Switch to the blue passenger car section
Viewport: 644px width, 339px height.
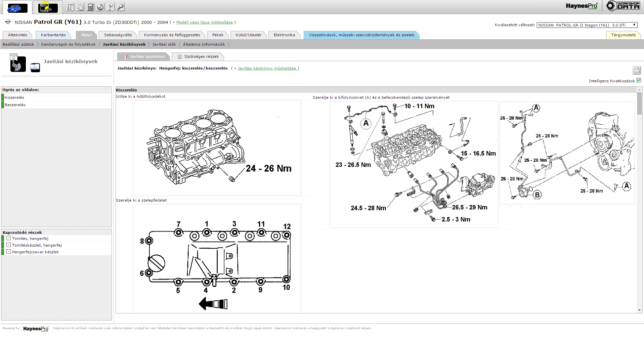pyautogui.click(x=17, y=7)
